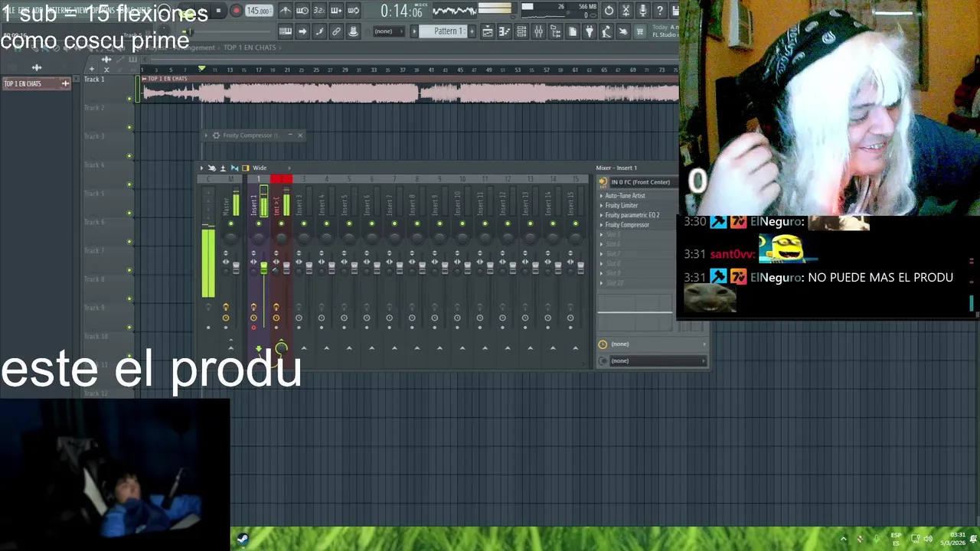
Task: Click the typing keyboard to piano icon
Action: point(286,31)
